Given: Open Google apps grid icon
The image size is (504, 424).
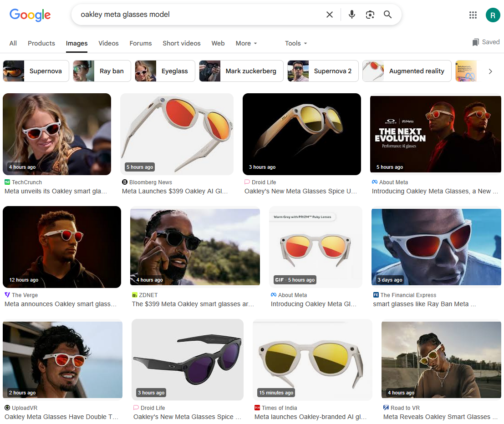Looking at the screenshot, I should (x=473, y=15).
